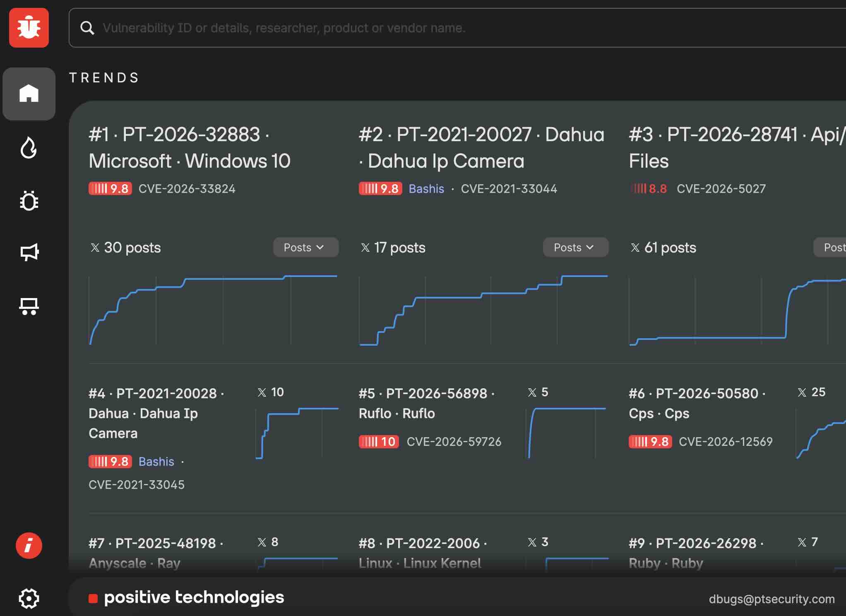
Task: Click the dbugs@ptsecurity.com email link
Action: [x=771, y=599]
